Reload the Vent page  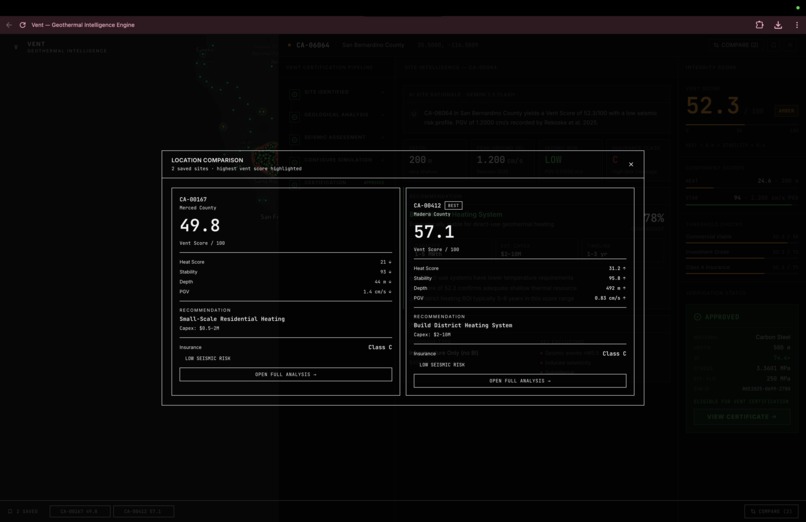[x=23, y=25]
